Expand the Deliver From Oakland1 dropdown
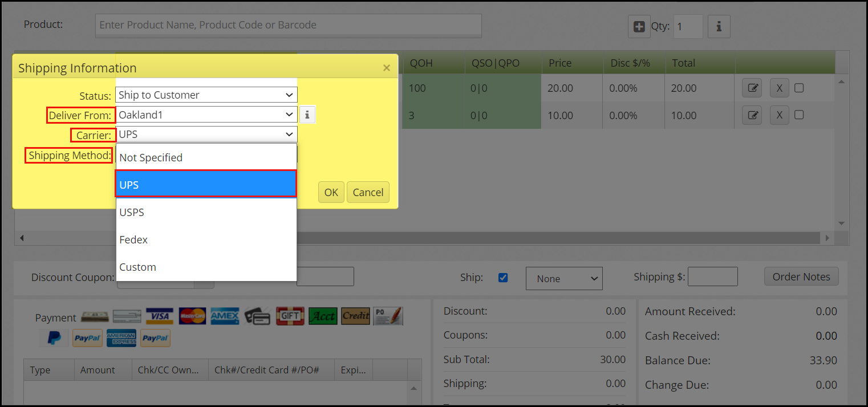 point(206,115)
